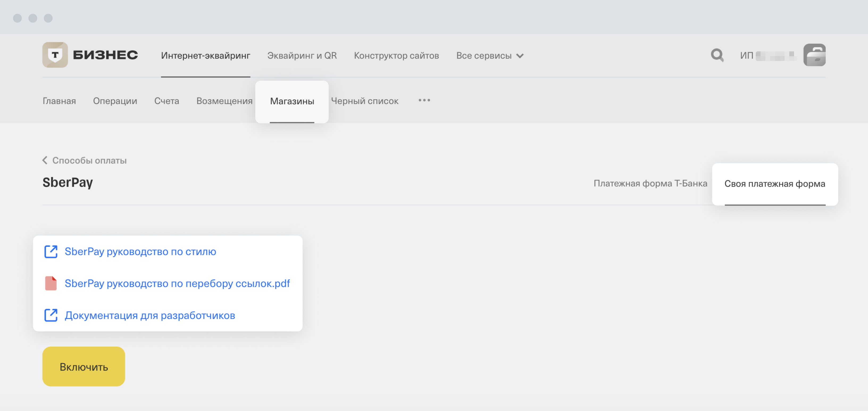Open Эквайринг и QR section
868x411 pixels.
[302, 56]
